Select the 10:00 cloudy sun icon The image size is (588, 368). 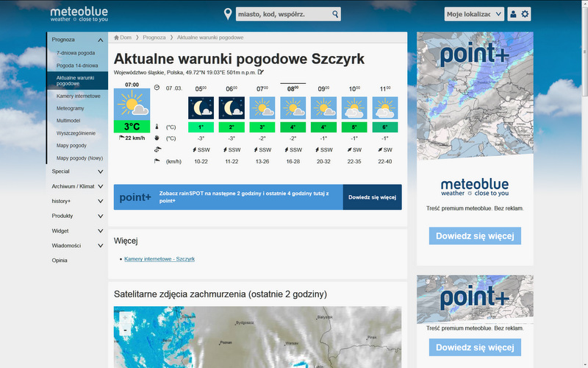[354, 107]
